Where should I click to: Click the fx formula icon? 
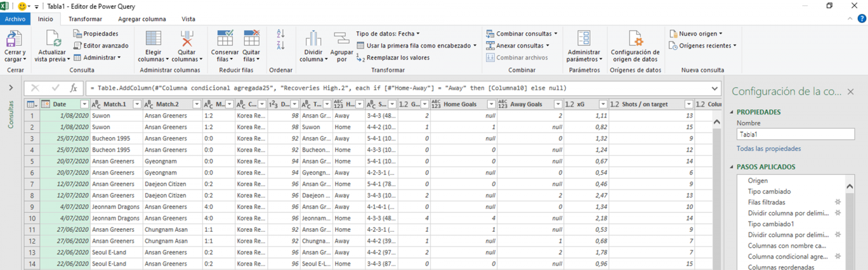click(x=73, y=88)
